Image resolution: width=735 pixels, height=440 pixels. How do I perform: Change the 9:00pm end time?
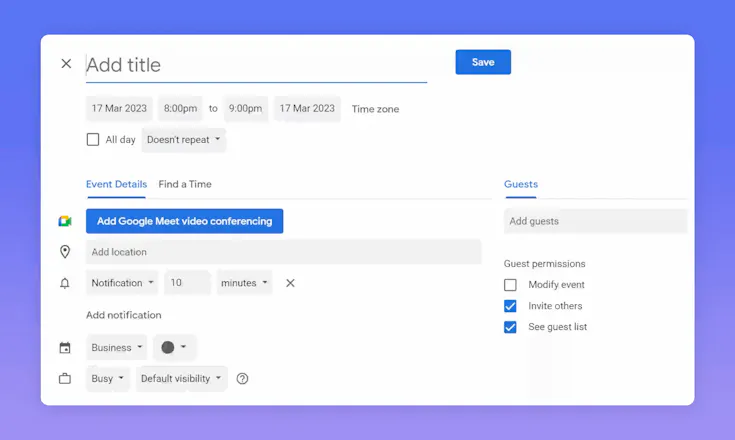[x=246, y=109]
